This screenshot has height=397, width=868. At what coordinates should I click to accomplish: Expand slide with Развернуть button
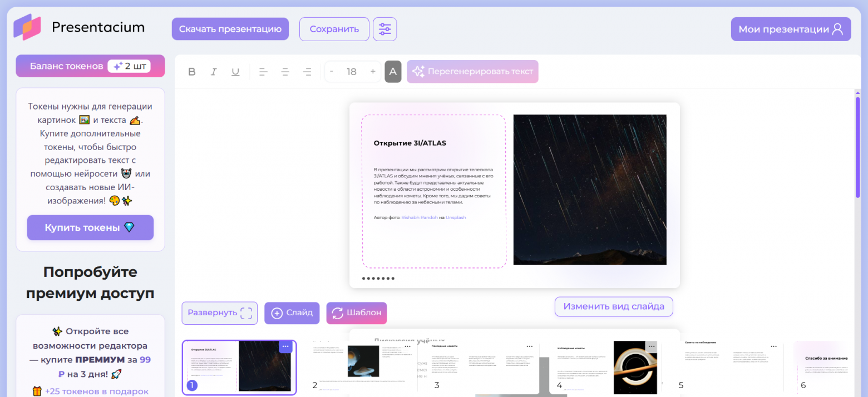click(219, 313)
